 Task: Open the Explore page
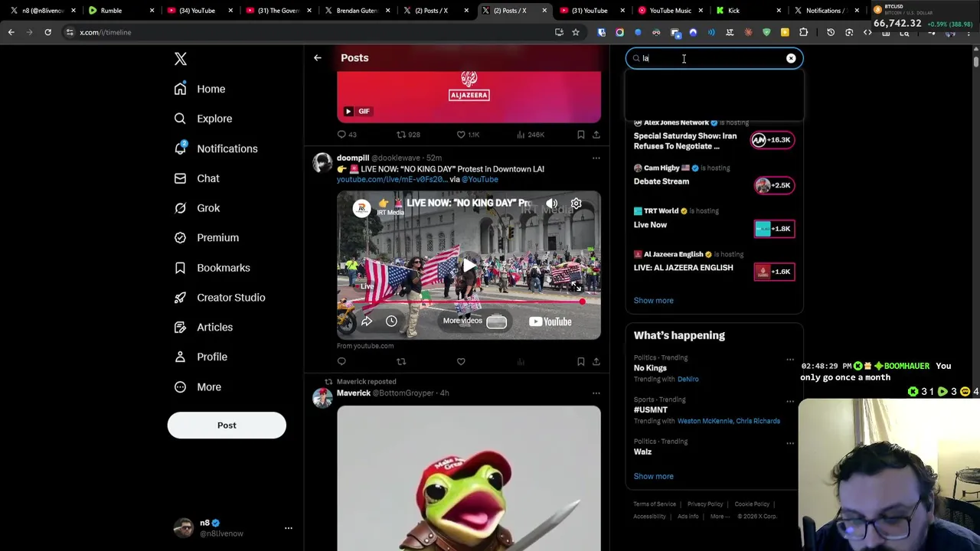tap(202, 119)
